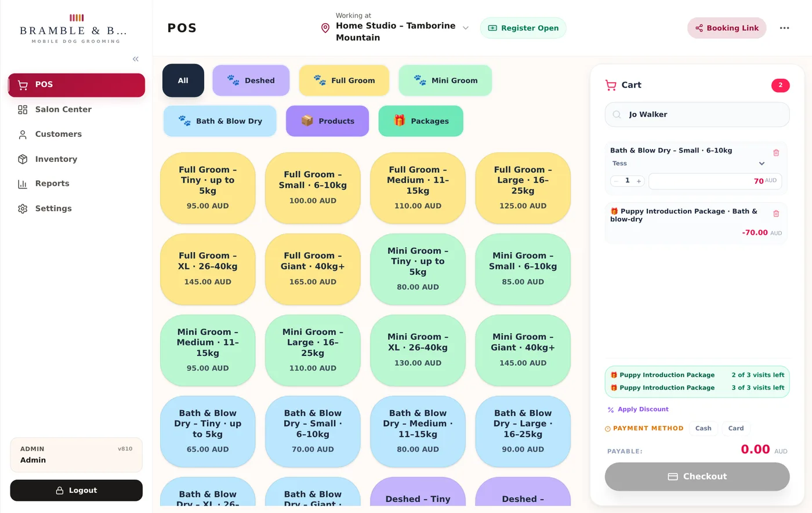Add Full Groom Large 16–25kg
Image resolution: width=812 pixels, height=513 pixels.
pyautogui.click(x=523, y=188)
